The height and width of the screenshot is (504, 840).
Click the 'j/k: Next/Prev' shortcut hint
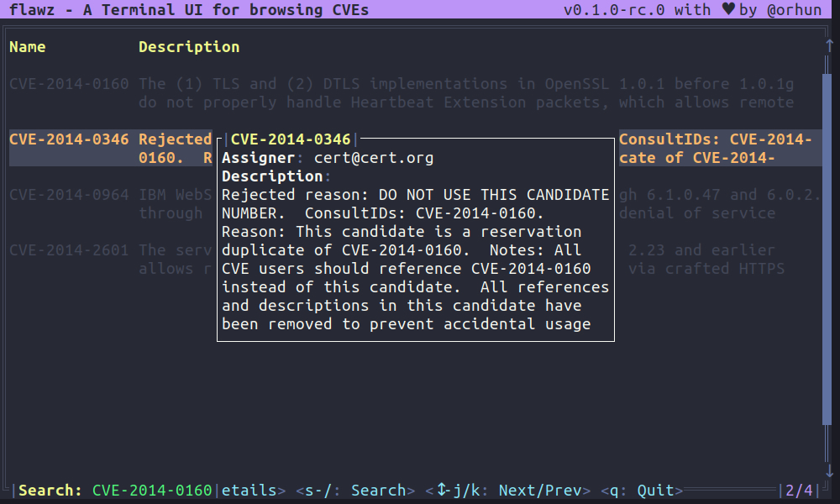[508, 490]
